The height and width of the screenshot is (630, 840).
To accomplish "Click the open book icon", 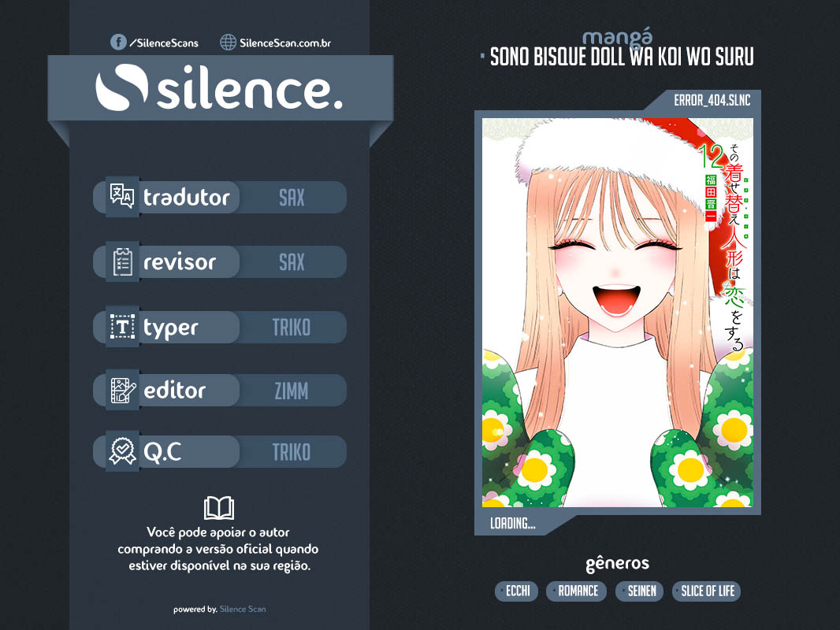I will 218,508.
